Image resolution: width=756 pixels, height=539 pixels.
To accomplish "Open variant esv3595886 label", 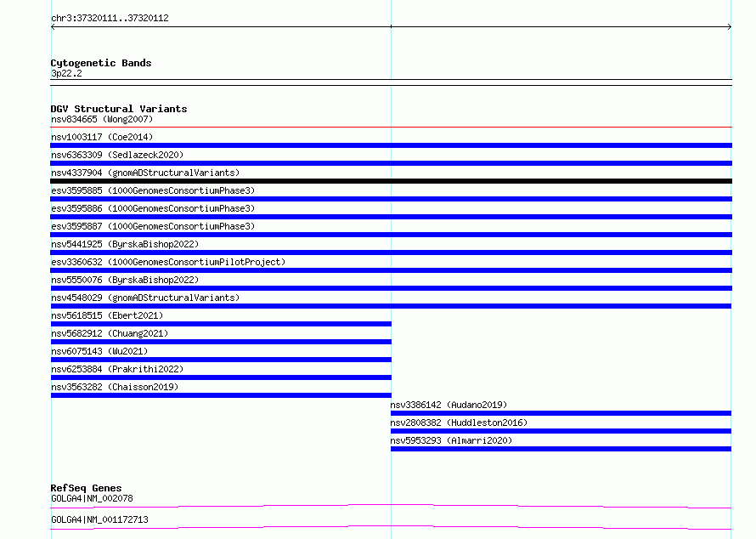I will click(x=153, y=208).
